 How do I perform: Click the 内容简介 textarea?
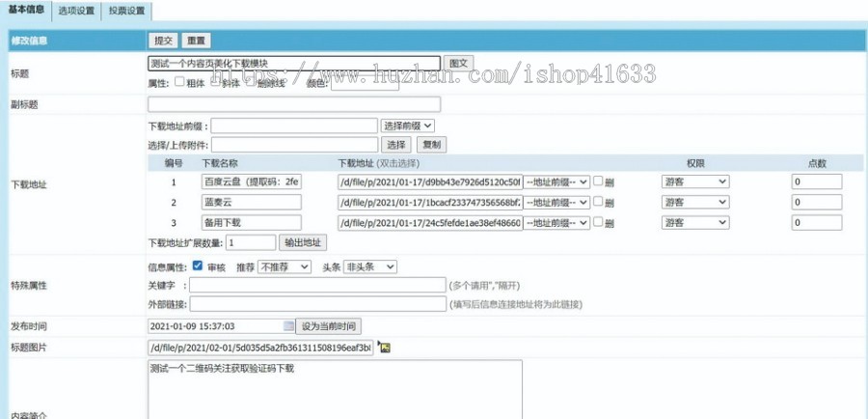(335, 389)
